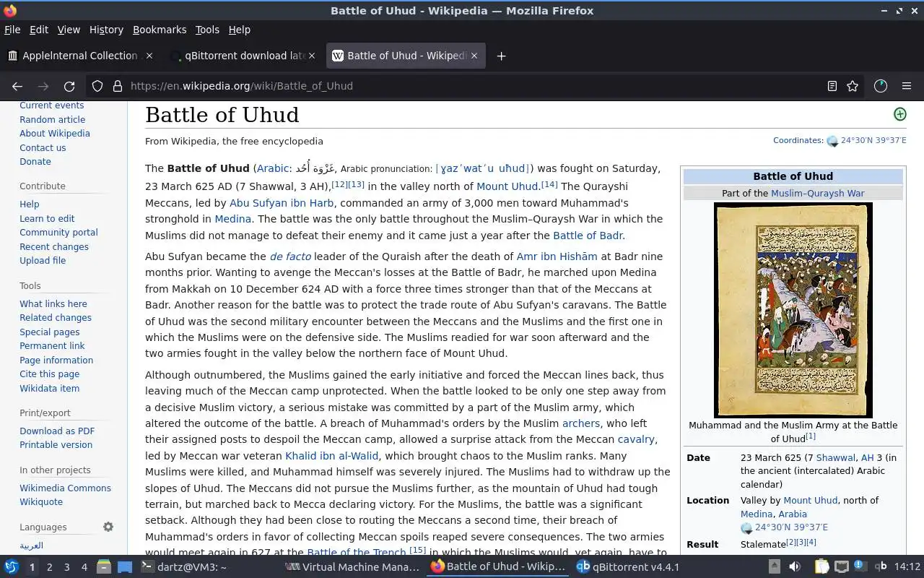This screenshot has width=924, height=578.
Task: Go back to the previous page
Action: 17,86
